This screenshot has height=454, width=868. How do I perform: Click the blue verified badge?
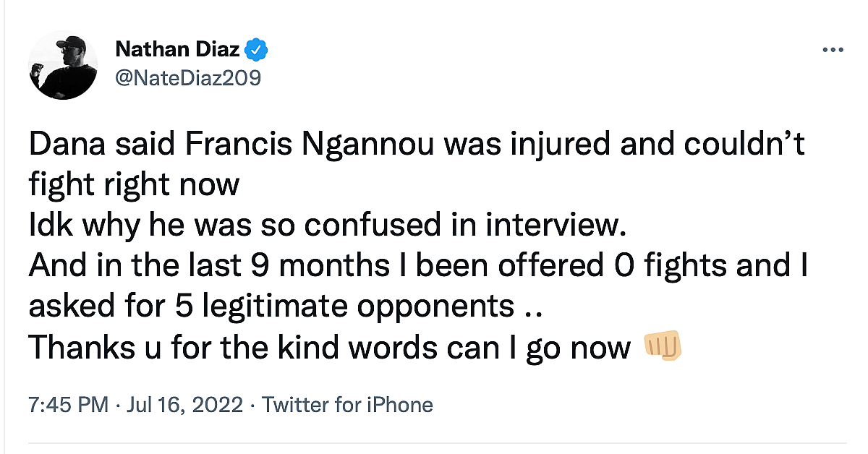pos(258,50)
